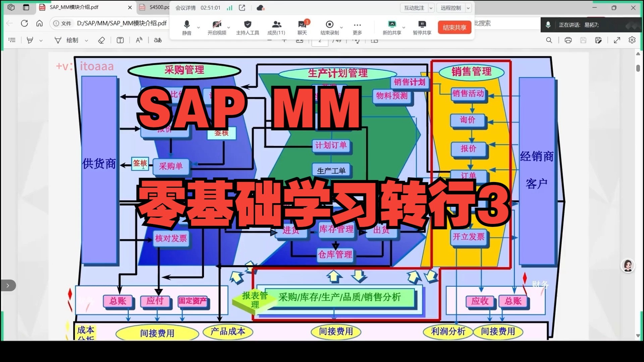
Task: Open translate (aあ) tool
Action: click(x=158, y=40)
